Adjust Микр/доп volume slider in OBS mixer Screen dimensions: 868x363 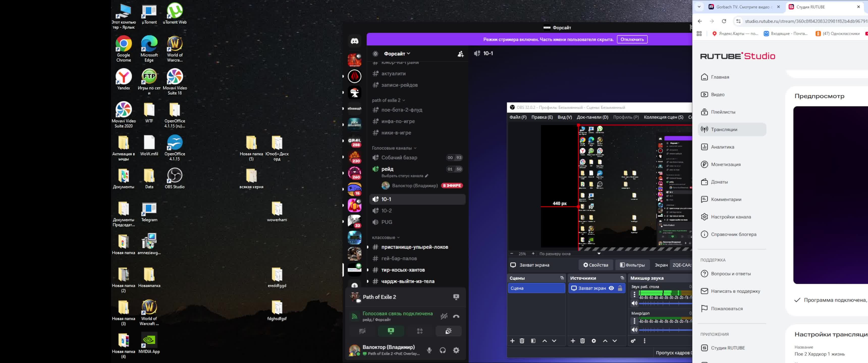pyautogui.click(x=665, y=330)
